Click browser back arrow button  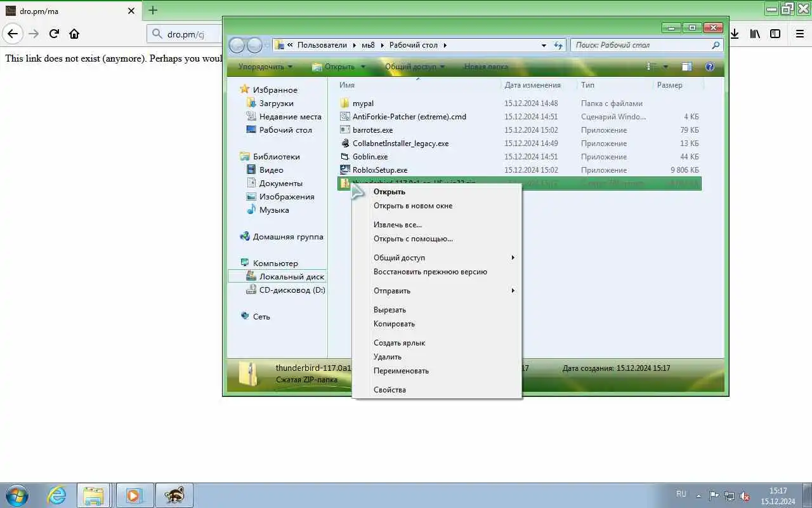click(x=13, y=34)
